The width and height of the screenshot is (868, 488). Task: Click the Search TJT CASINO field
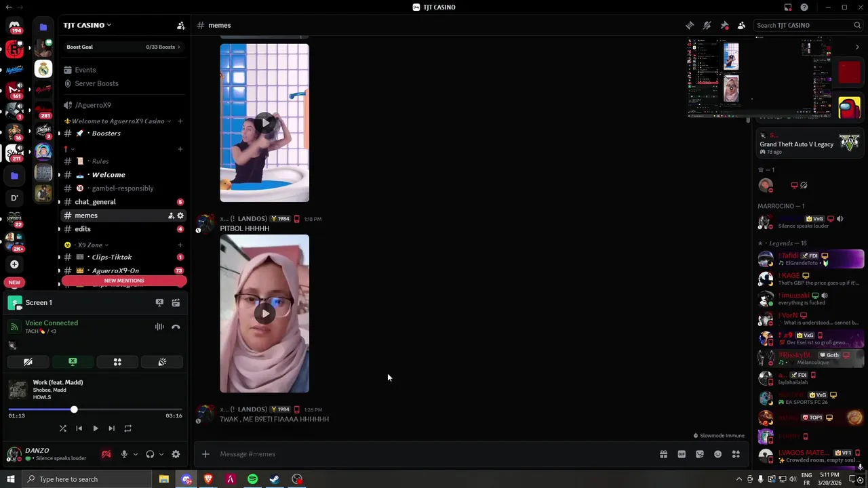[808, 25]
